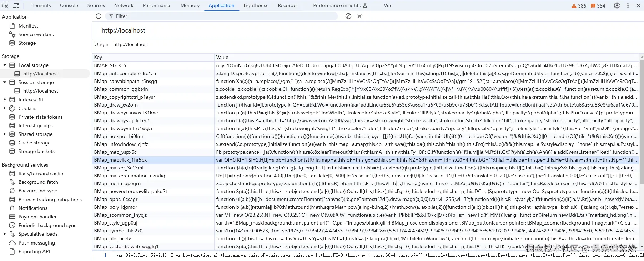Viewport: 644px width, 261px height.
Task: Expand the Cookies tree node
Action: (5, 108)
